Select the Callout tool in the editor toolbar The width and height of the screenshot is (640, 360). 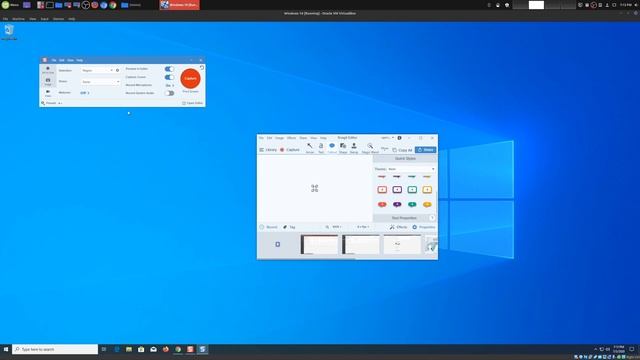coord(332,148)
